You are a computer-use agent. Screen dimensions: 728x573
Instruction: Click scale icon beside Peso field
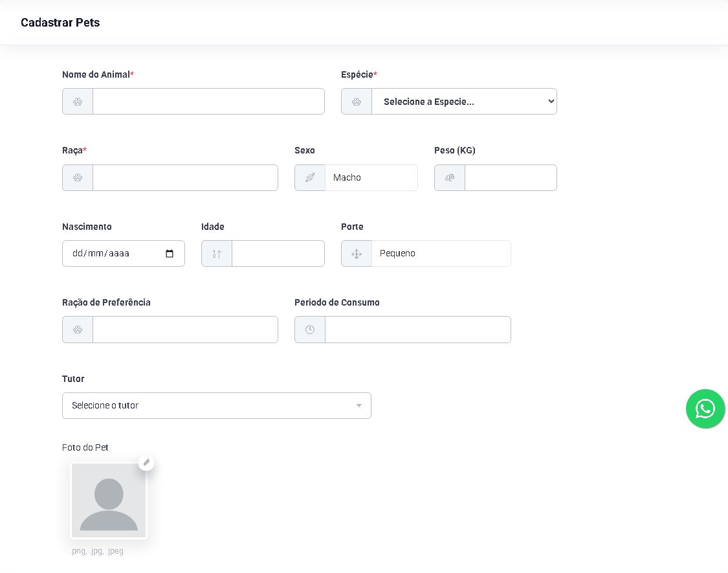pos(450,177)
